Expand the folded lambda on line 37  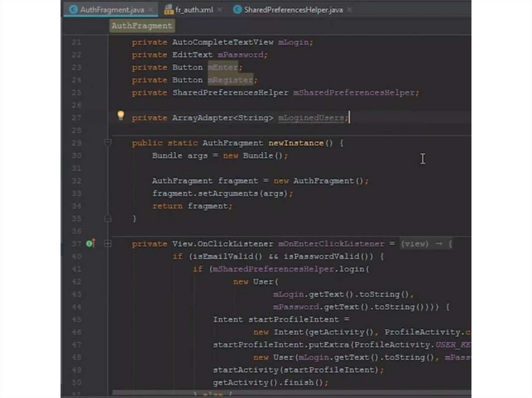tap(108, 243)
